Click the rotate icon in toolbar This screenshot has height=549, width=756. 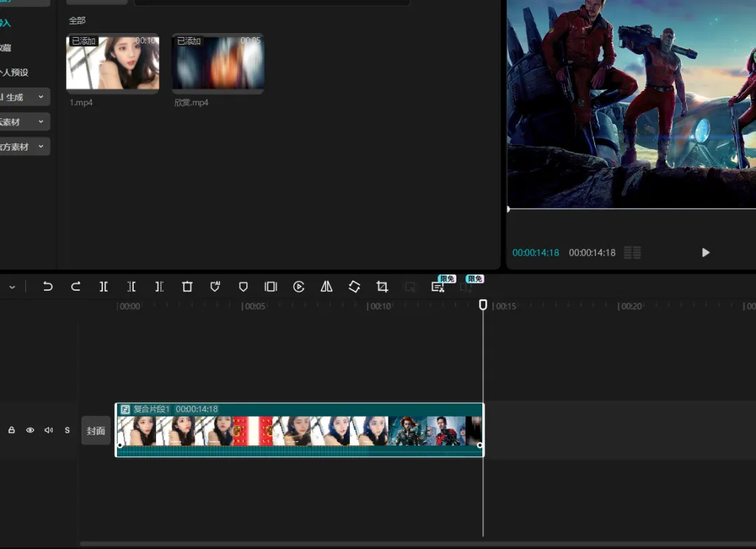tap(354, 286)
